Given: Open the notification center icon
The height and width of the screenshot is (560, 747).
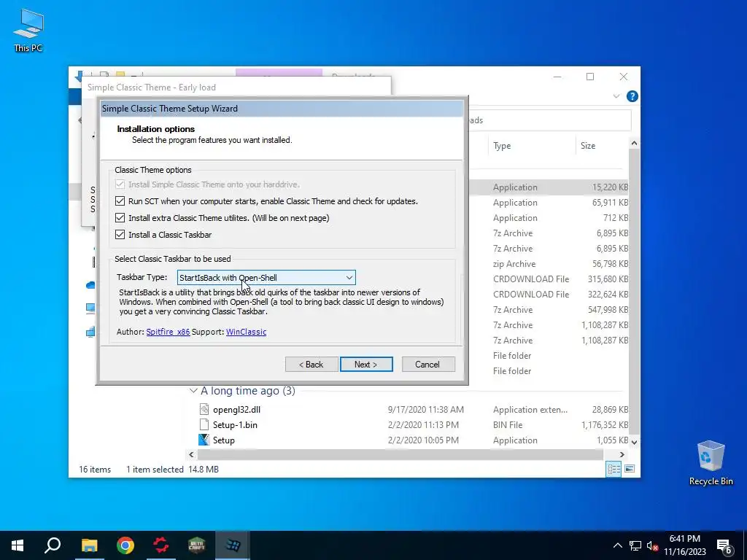Looking at the screenshot, I should pyautogui.click(x=724, y=546).
